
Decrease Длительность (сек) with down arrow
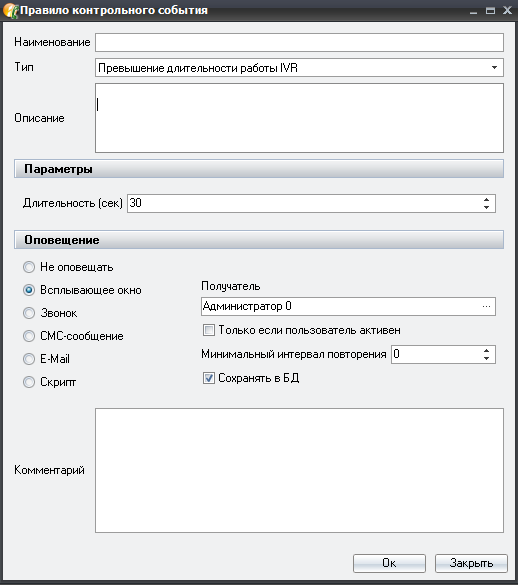486,207
